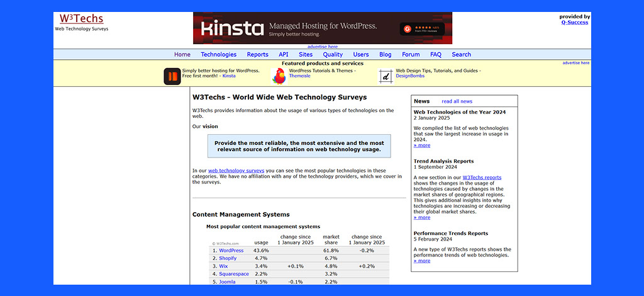This screenshot has width=644, height=296.
Task: Open the FAQ menu item
Action: point(436,54)
